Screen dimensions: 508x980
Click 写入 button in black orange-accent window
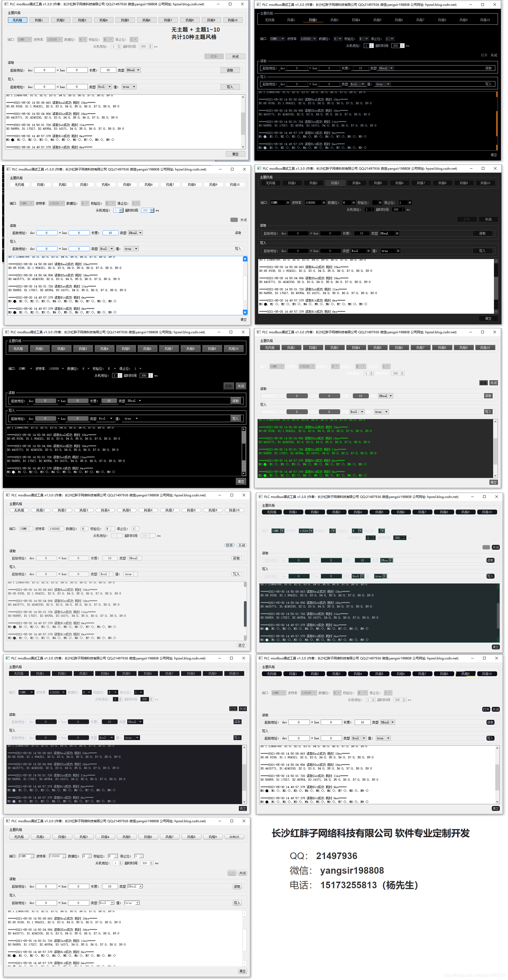pyautogui.click(x=488, y=84)
